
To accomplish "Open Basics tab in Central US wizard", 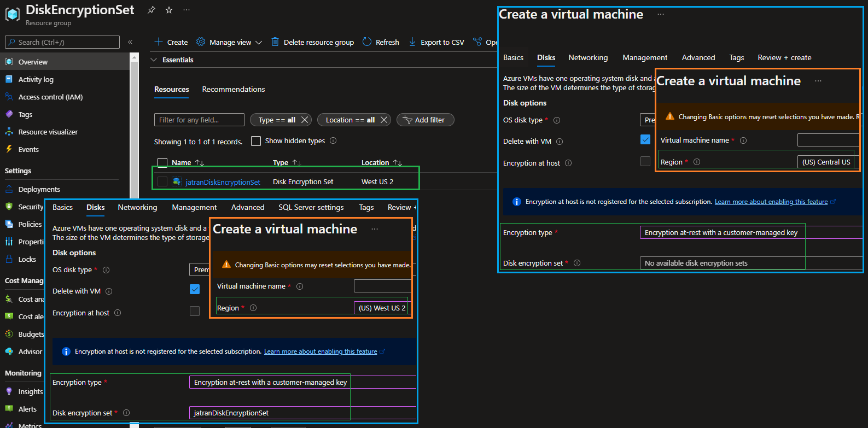I will coord(513,57).
